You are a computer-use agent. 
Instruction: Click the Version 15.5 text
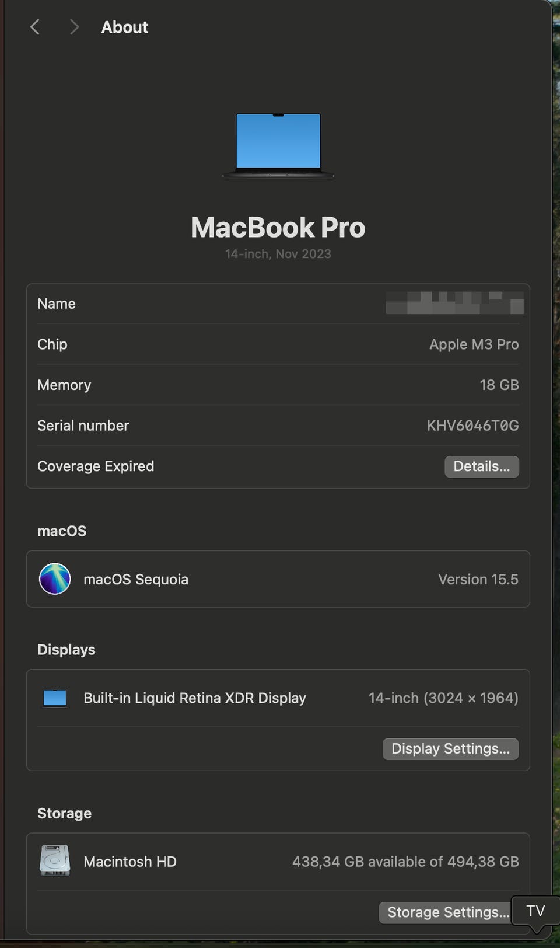(478, 579)
